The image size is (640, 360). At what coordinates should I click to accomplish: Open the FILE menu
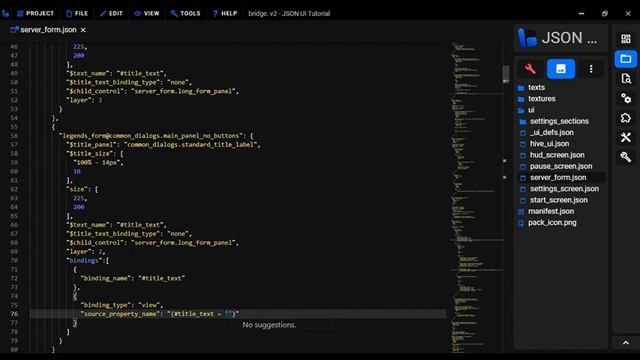point(77,13)
